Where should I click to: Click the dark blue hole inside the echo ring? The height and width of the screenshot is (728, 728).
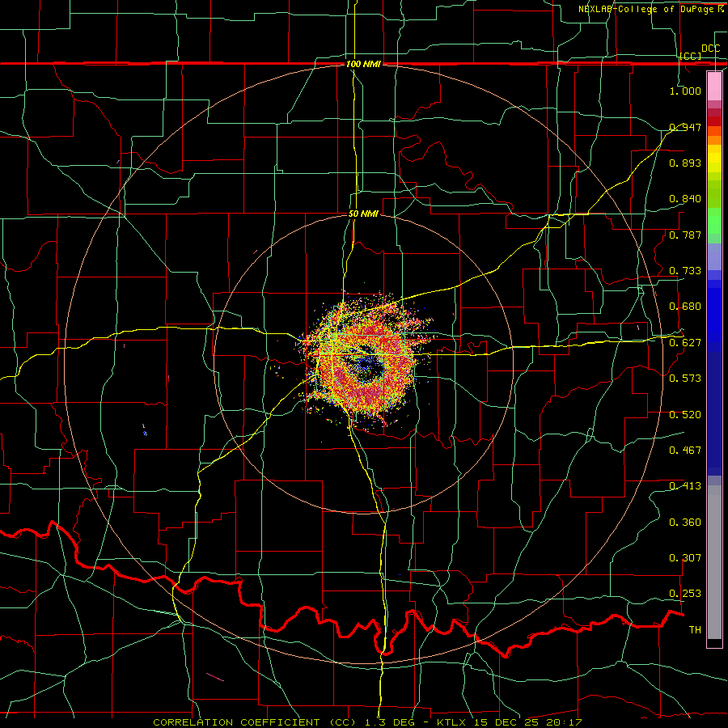click(366, 366)
